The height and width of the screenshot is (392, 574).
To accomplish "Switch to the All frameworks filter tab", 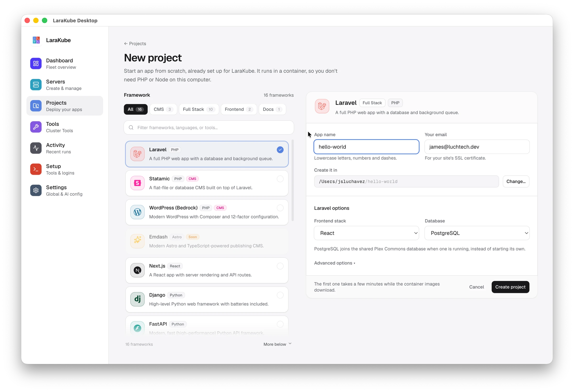I will (136, 110).
